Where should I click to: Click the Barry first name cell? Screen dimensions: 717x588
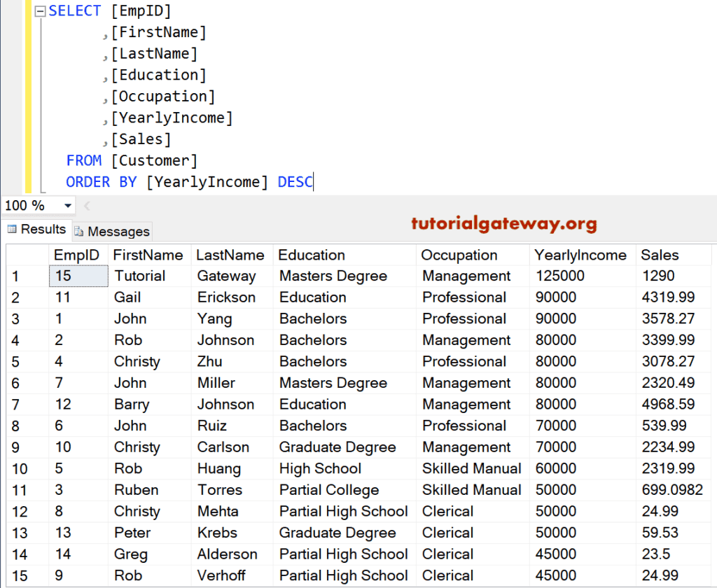(150, 405)
